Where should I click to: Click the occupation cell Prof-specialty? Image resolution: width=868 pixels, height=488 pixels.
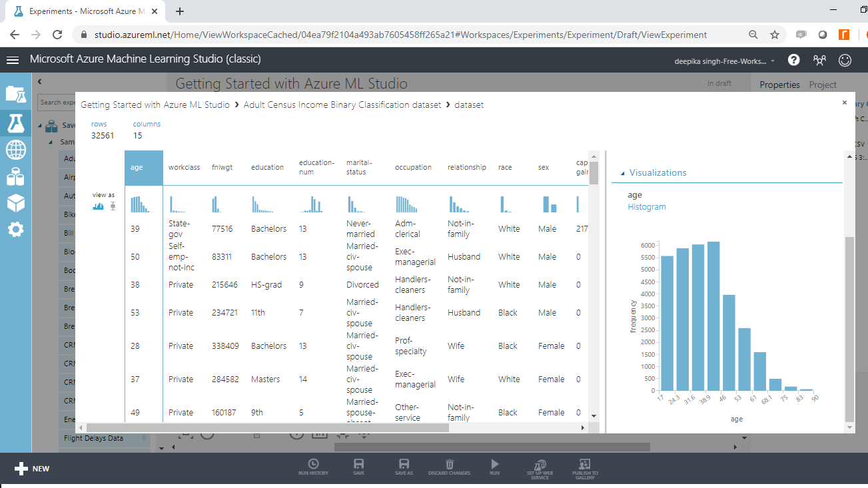[x=410, y=346]
